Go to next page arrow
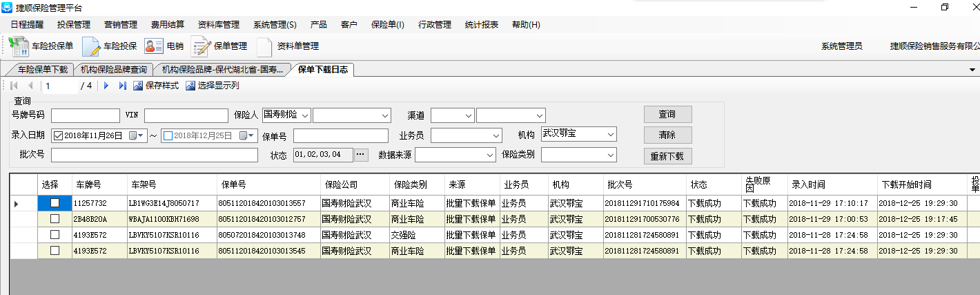 [x=106, y=86]
